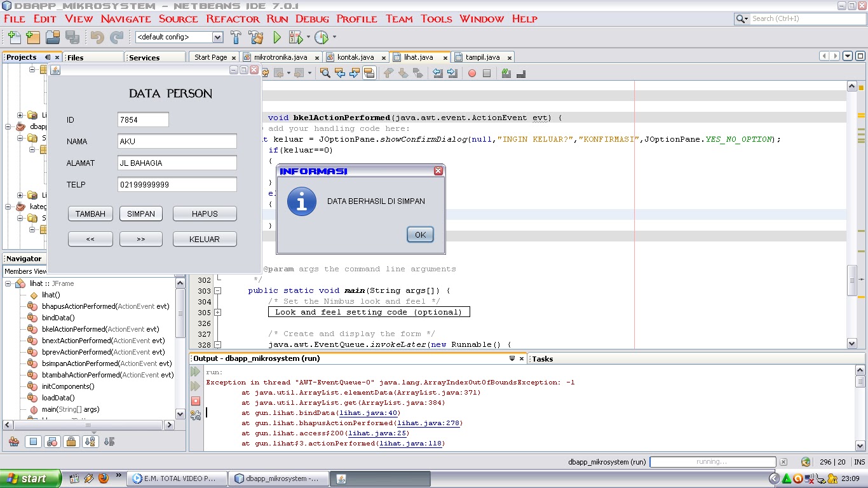The image size is (868, 488).
Task: Click the TELP text field
Action: pyautogui.click(x=177, y=185)
